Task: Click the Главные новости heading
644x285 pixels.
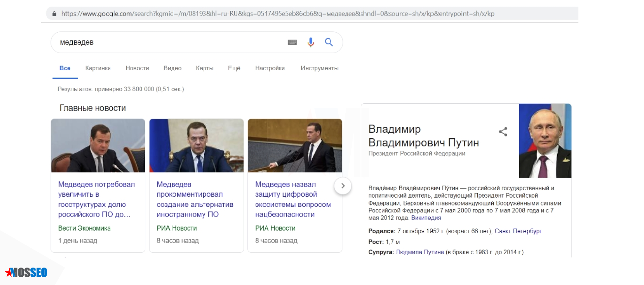Action: pyautogui.click(x=92, y=108)
